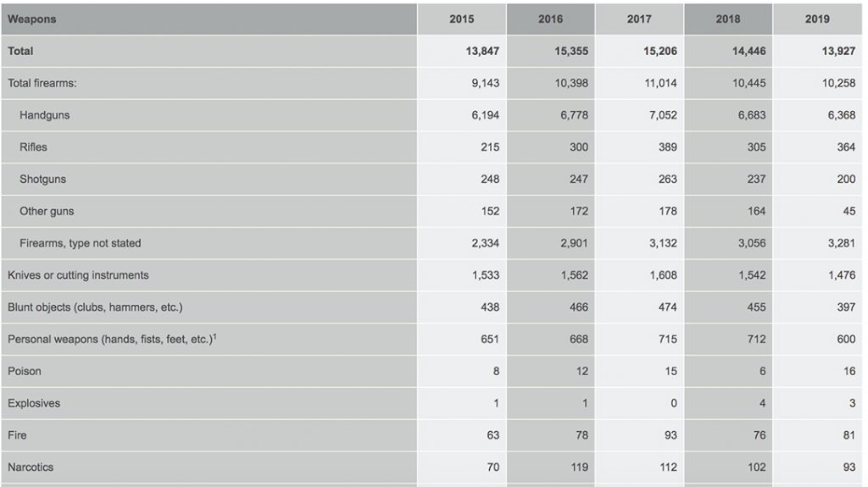Select the Narcotics row label
This screenshot has height=487, width=868.
coord(31,468)
